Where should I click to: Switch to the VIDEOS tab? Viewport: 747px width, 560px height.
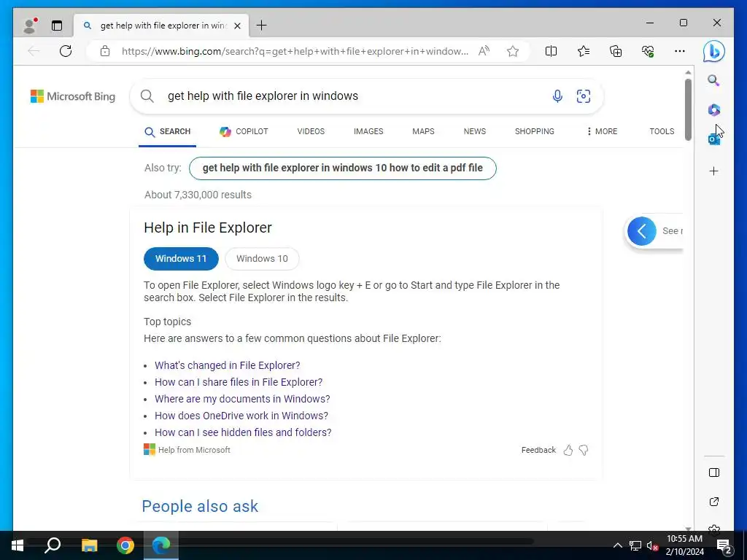coord(311,131)
